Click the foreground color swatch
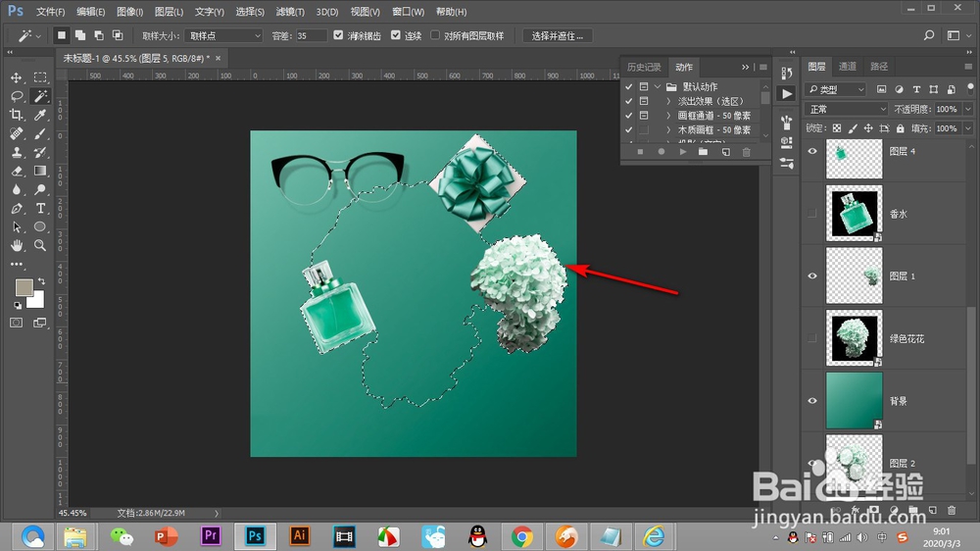 coord(24,286)
